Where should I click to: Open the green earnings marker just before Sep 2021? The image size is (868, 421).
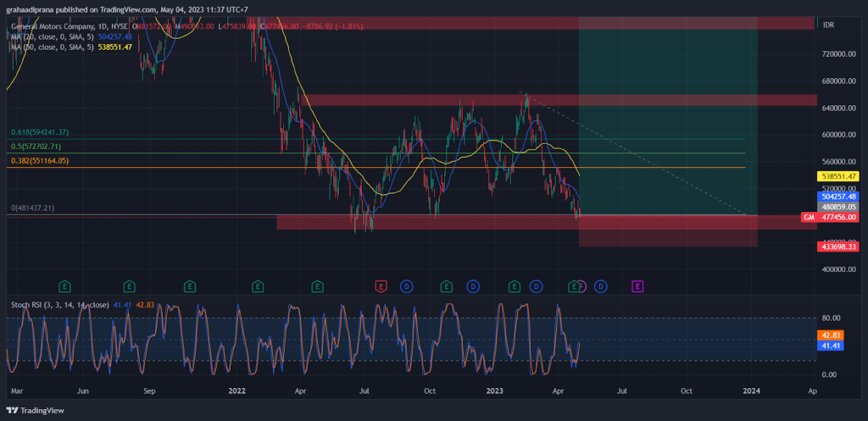pyautogui.click(x=129, y=286)
